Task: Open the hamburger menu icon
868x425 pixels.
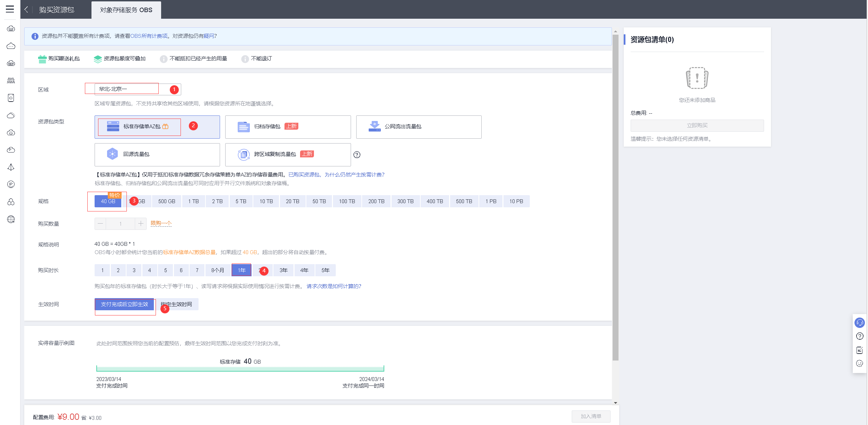Action: tap(10, 9)
